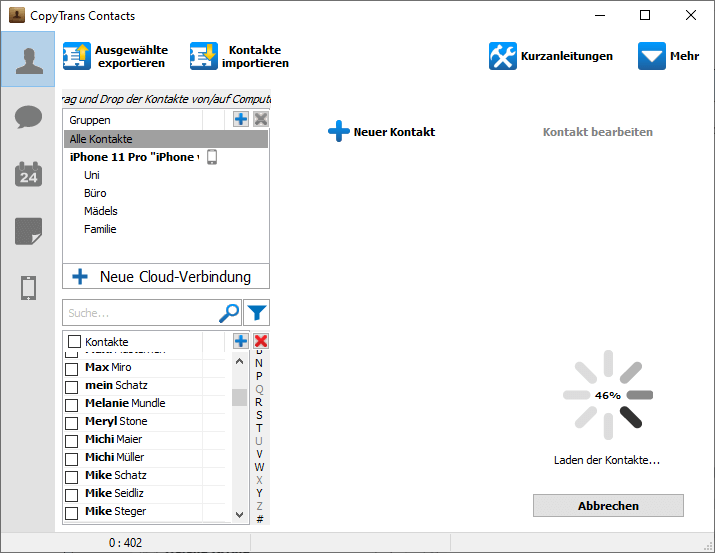Check the Max Miro contact checkbox
Screen dimensions: 715x553
click(x=72, y=369)
